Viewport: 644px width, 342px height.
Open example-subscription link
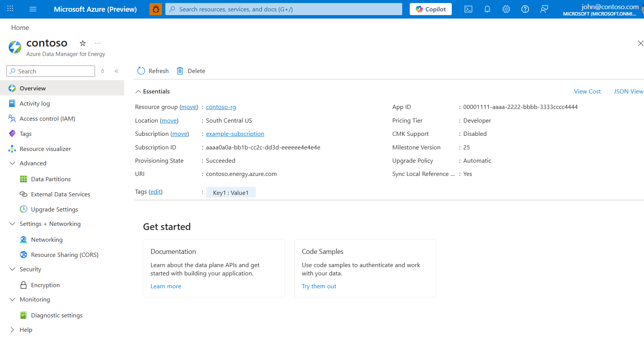(x=235, y=134)
